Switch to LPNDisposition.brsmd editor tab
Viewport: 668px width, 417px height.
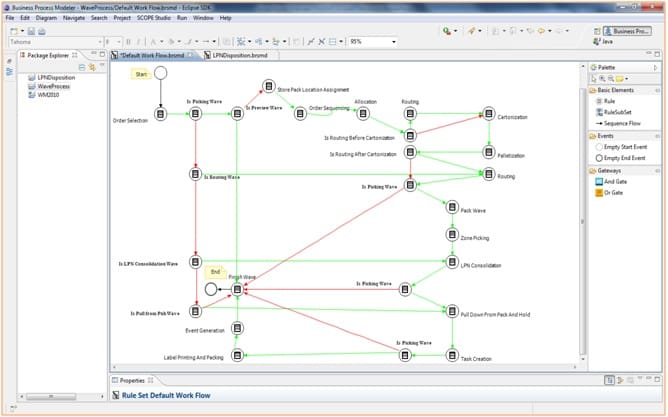[x=240, y=55]
